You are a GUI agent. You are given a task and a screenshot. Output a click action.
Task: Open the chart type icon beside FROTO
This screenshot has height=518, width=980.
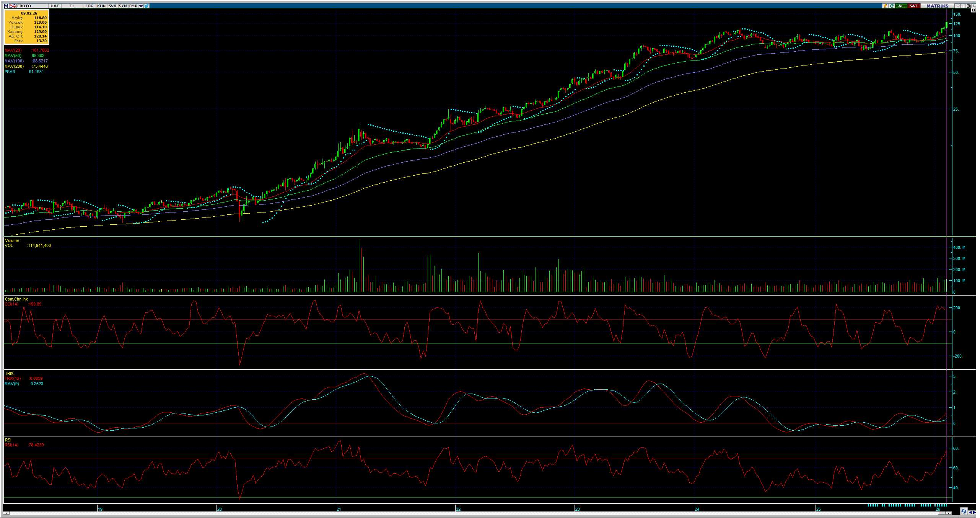pyautogui.click(x=13, y=6)
